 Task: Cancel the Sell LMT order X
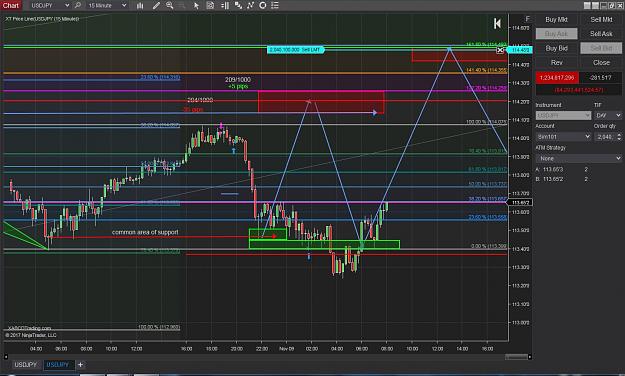(500, 50)
